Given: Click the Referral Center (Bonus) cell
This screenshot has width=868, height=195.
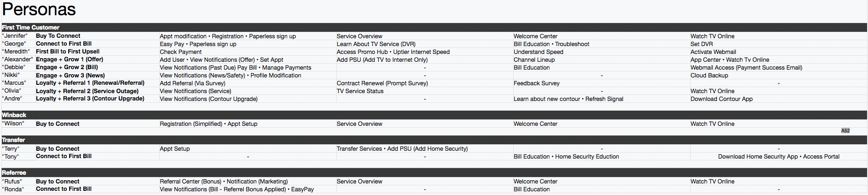Looking at the screenshot, I should [x=224, y=182].
